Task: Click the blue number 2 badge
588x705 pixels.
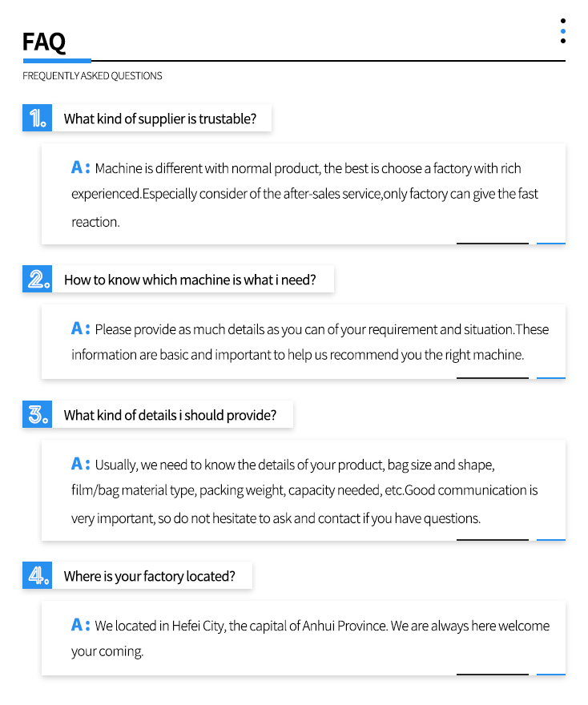Action: coord(38,280)
